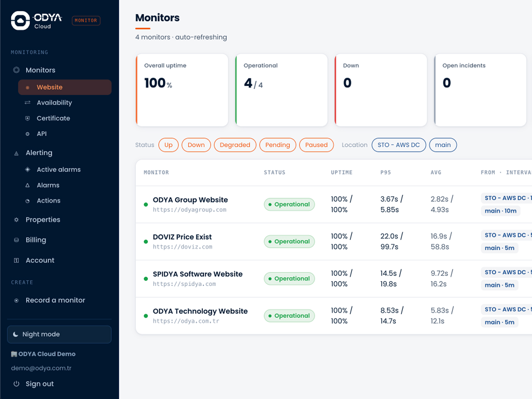Click the Down summary card
Screen dimensions: 532x399
381,90
